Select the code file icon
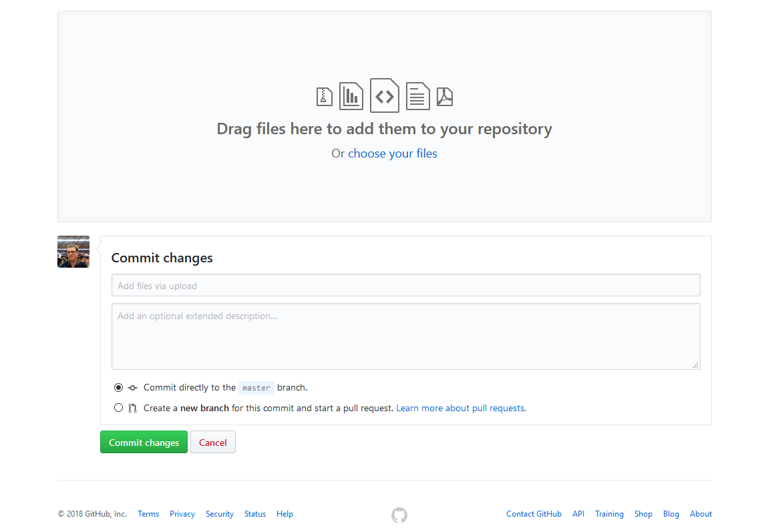This screenshot has height=532, width=760. click(x=384, y=95)
